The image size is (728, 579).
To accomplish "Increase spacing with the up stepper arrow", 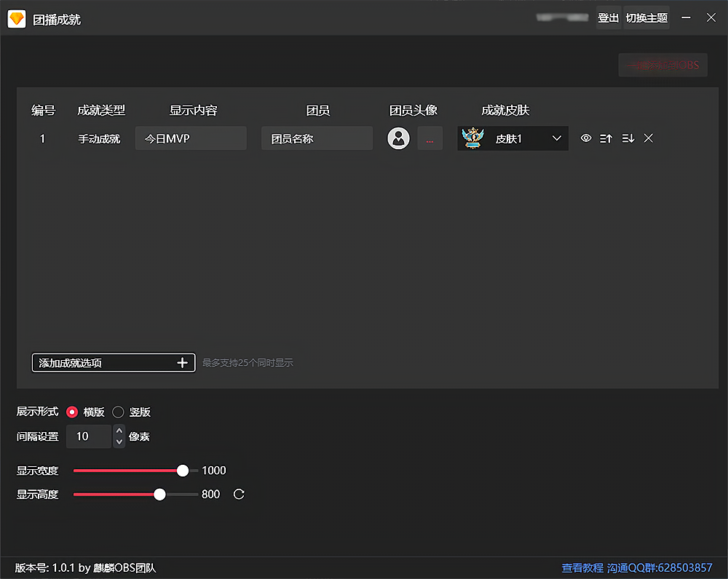I will [x=119, y=431].
